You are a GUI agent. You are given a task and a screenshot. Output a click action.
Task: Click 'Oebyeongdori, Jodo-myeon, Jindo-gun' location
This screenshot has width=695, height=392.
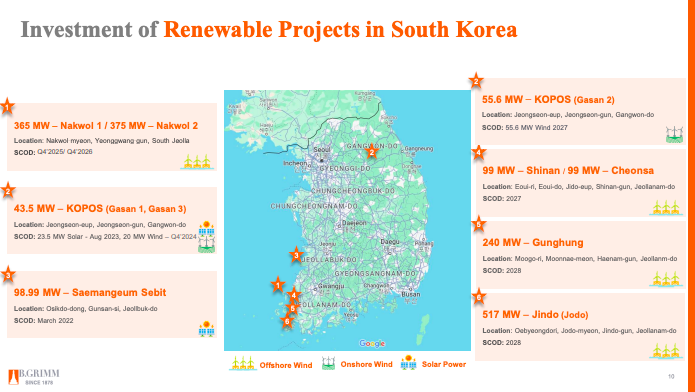tap(595, 331)
